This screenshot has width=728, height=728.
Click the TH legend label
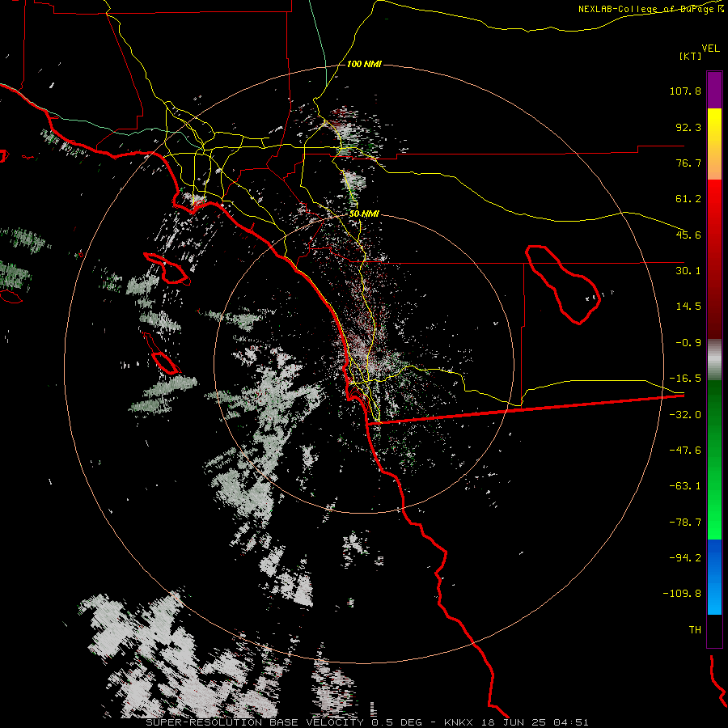695,630
